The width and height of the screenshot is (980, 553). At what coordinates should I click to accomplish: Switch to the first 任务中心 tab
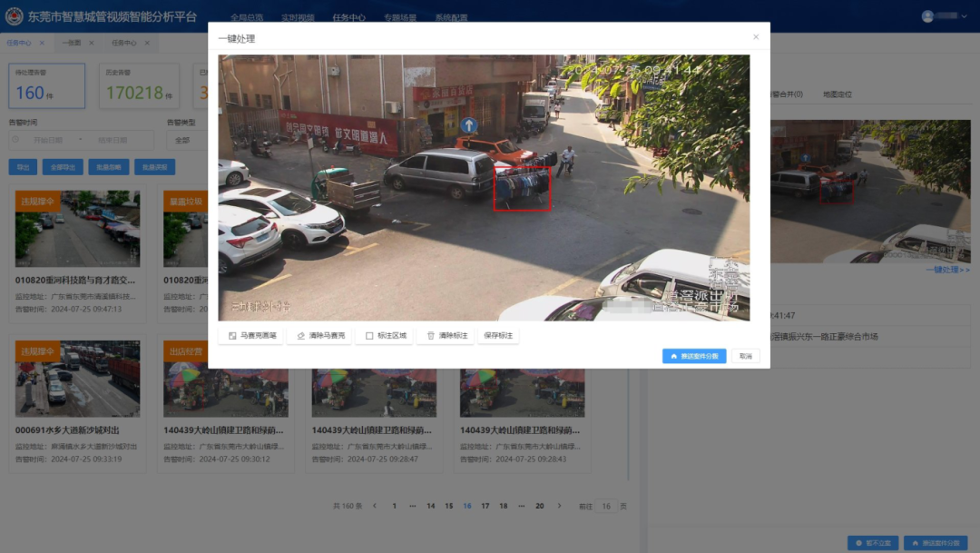(19, 44)
